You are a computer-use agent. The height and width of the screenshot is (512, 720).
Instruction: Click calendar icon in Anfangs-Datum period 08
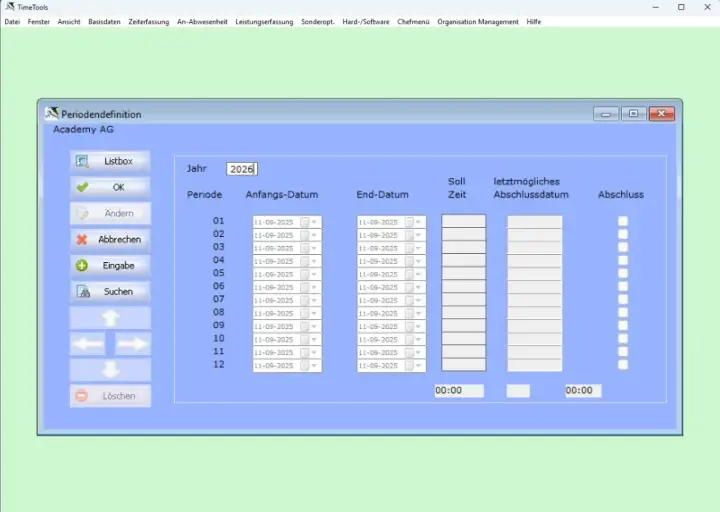click(304, 313)
